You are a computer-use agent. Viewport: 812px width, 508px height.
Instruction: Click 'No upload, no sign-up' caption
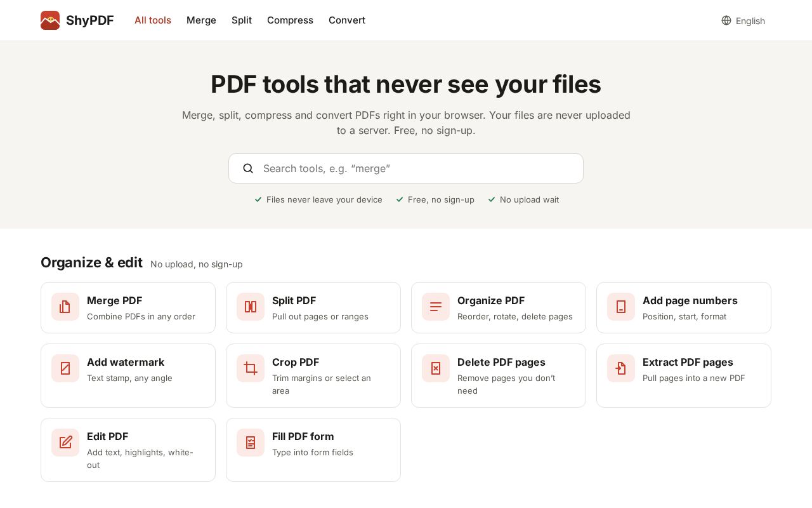point(197,264)
